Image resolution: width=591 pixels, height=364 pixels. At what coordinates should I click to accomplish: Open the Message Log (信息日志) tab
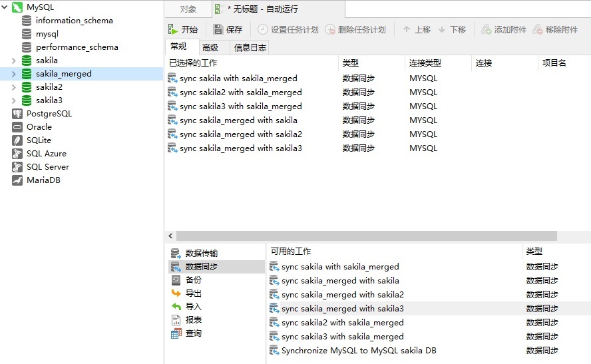point(250,47)
